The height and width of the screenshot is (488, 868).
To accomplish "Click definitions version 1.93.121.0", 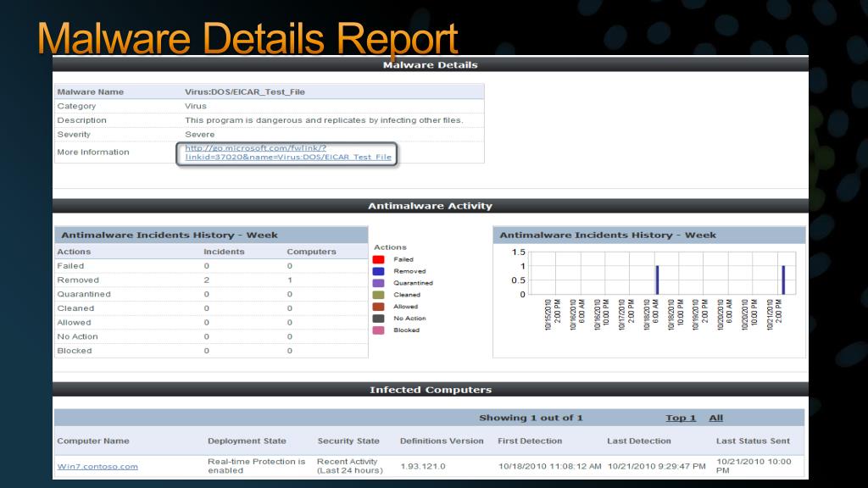I will point(423,467).
